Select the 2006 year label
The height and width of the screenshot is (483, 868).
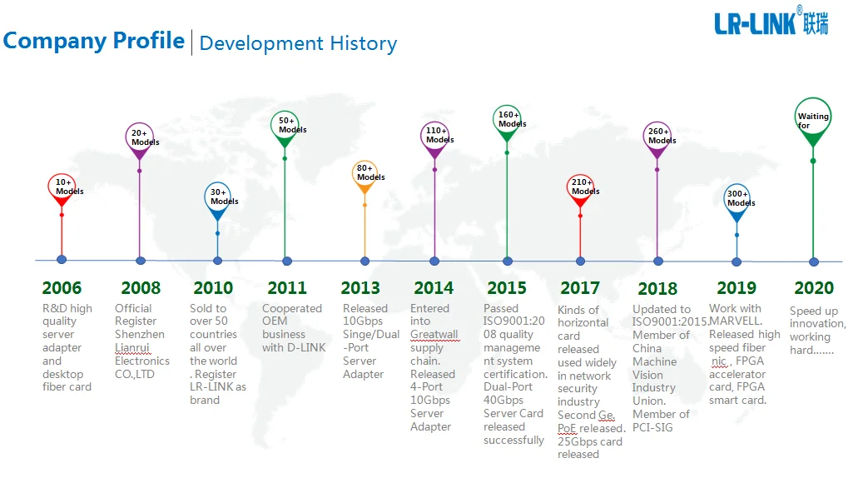coord(62,288)
